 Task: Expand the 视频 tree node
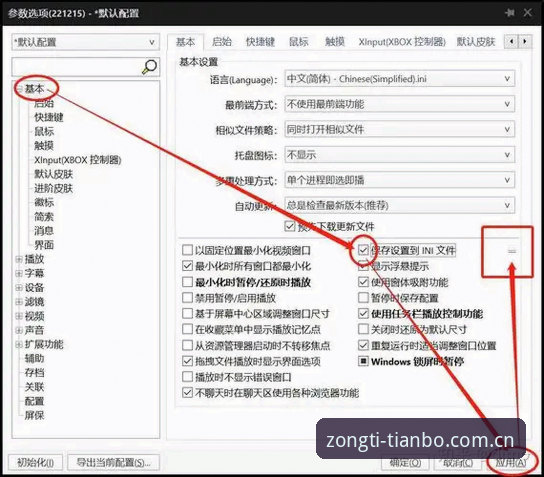(x=19, y=316)
